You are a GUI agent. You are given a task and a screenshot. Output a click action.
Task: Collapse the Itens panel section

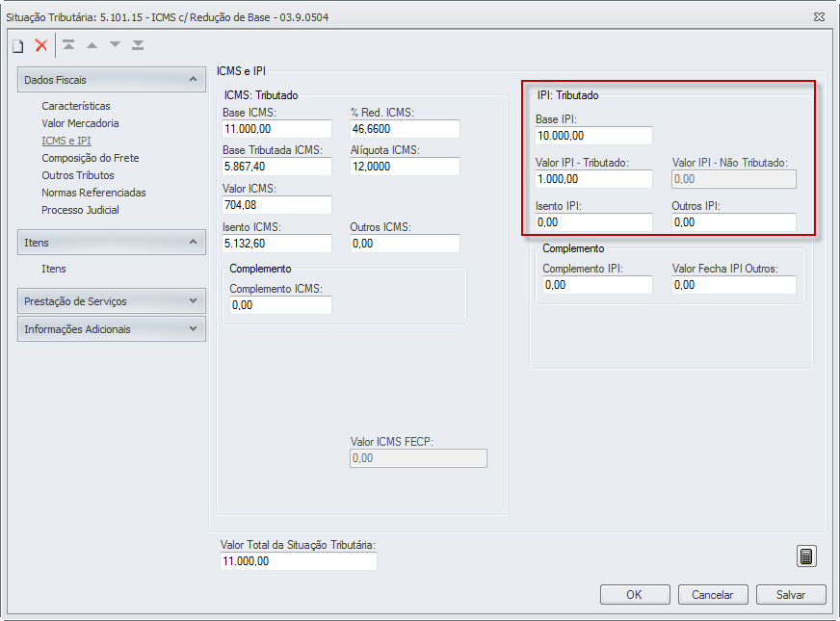click(x=194, y=243)
